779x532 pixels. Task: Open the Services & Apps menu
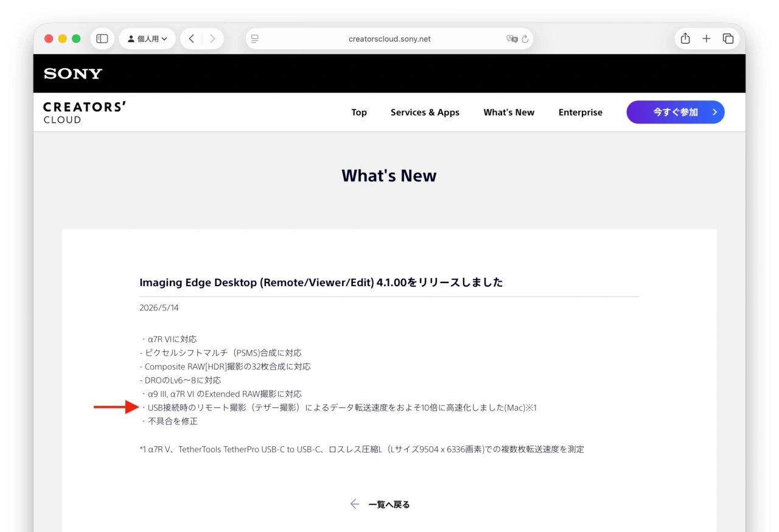(425, 112)
